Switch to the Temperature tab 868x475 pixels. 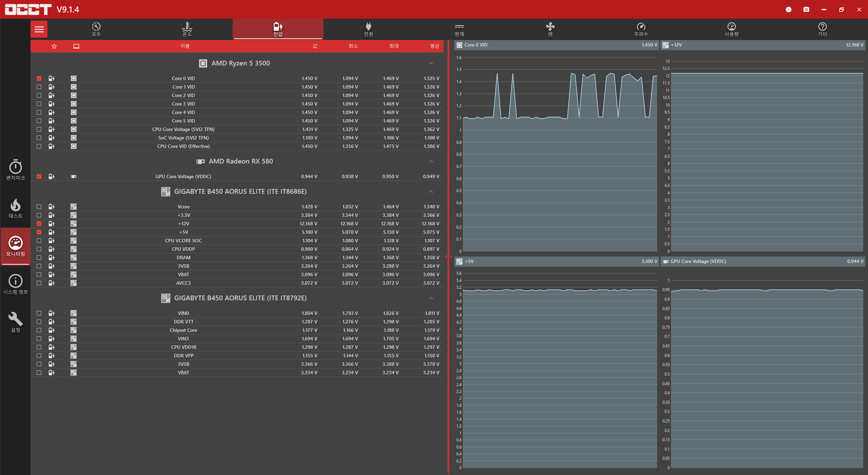point(187,29)
